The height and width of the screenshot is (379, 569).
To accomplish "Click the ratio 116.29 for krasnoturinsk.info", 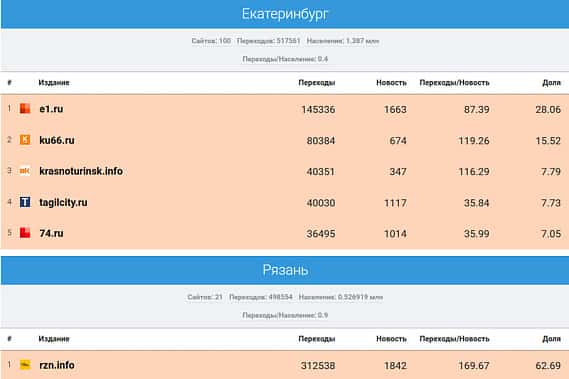I will 474,171.
